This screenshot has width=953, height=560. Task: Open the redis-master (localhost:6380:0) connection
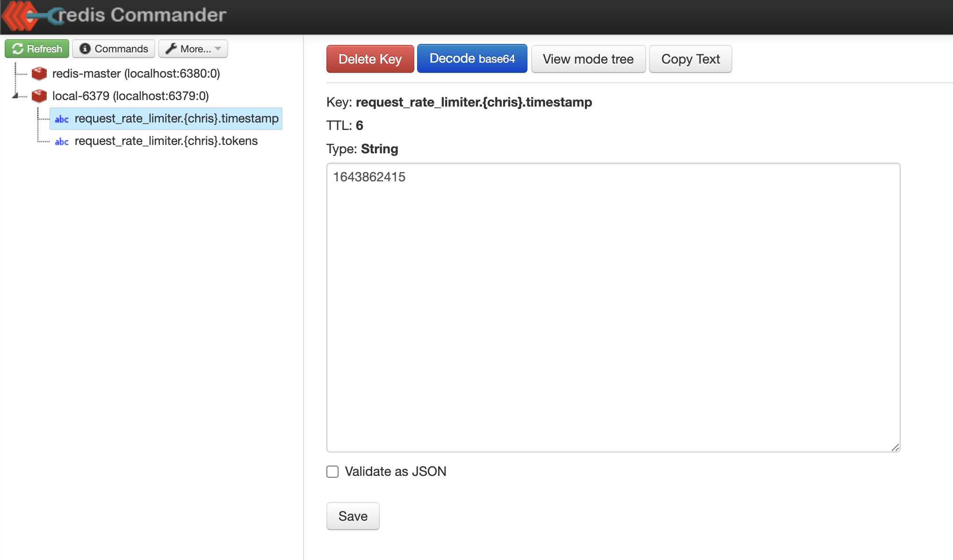[136, 73]
